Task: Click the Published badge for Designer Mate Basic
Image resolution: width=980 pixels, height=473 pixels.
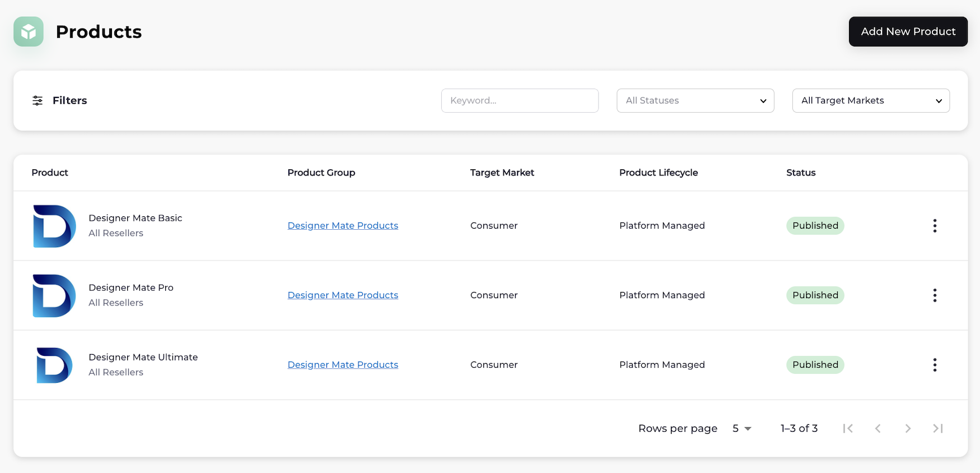Action: coord(815,225)
